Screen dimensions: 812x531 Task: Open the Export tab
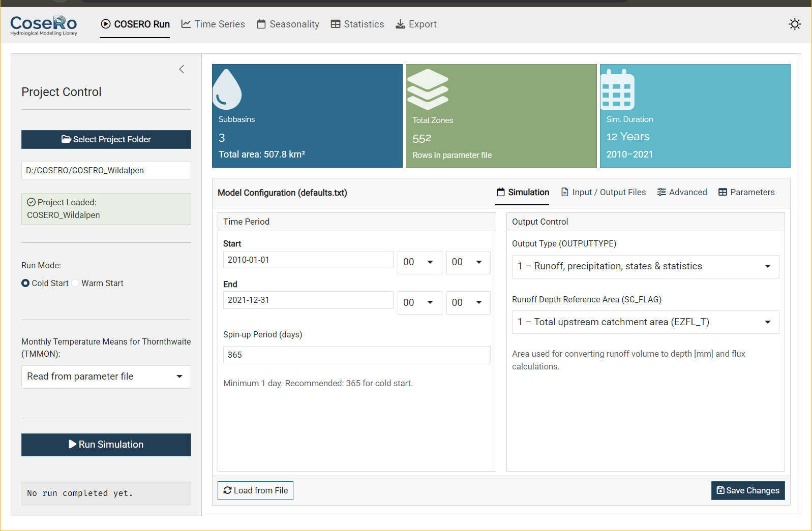(416, 24)
